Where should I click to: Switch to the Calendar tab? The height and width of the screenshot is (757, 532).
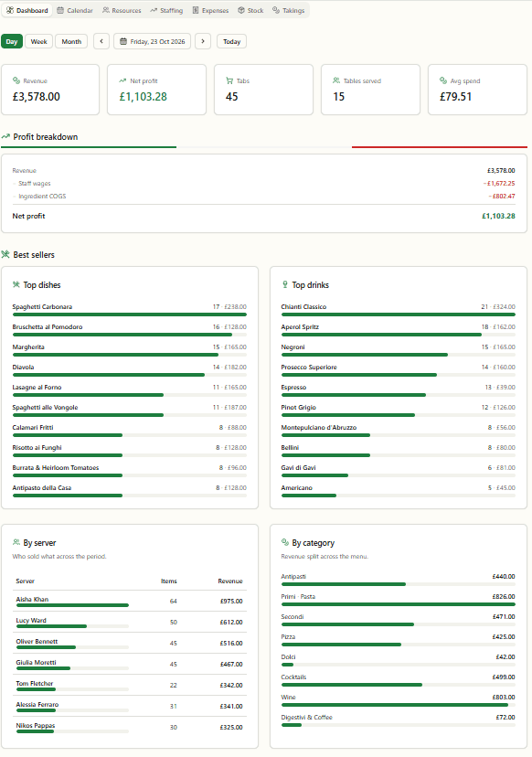(75, 10)
